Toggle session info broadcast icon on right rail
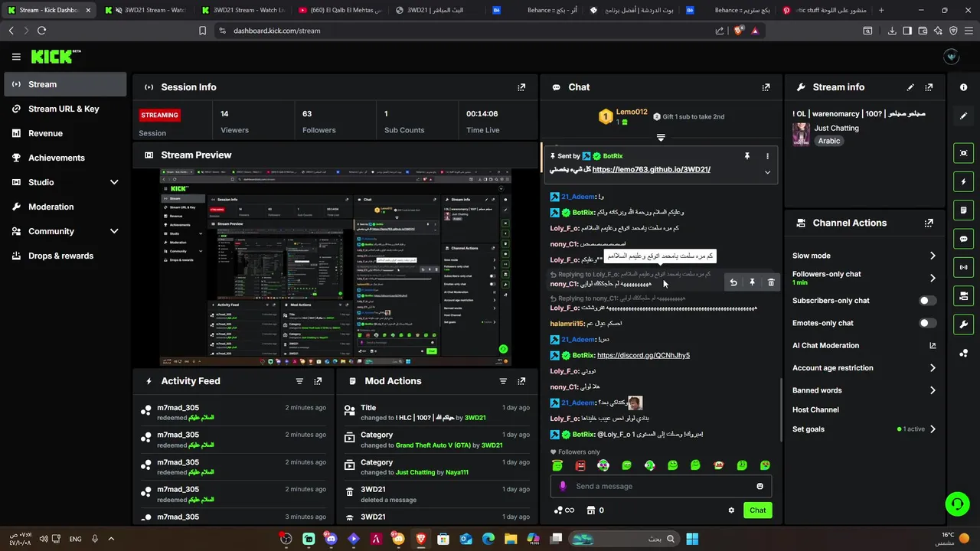The image size is (980, 551). click(x=963, y=267)
